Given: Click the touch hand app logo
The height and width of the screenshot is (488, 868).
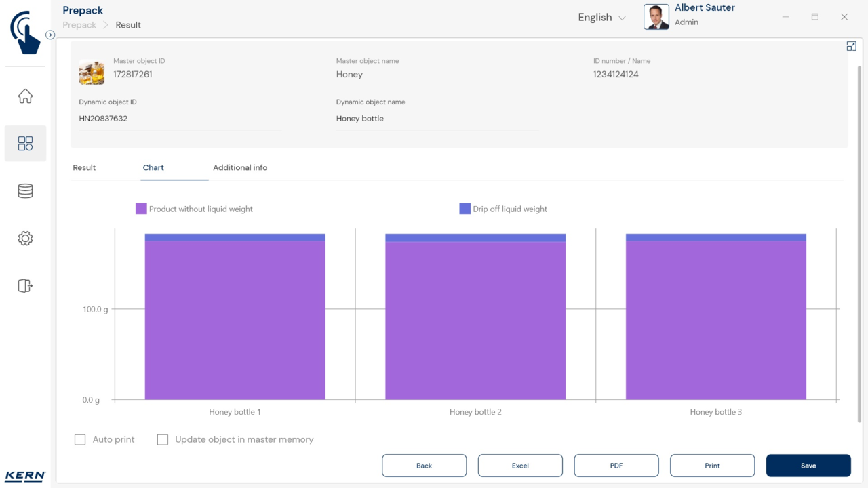Looking at the screenshot, I should 25,32.
